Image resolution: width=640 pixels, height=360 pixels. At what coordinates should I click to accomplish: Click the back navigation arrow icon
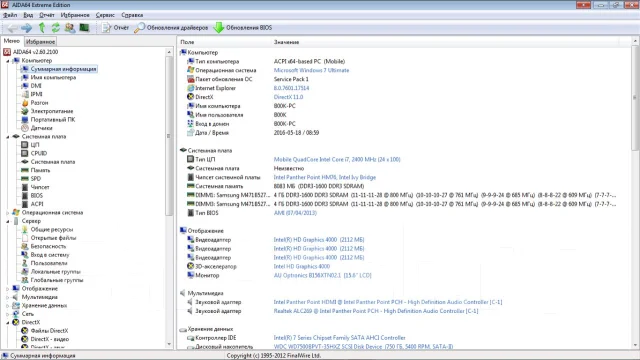[12, 28]
